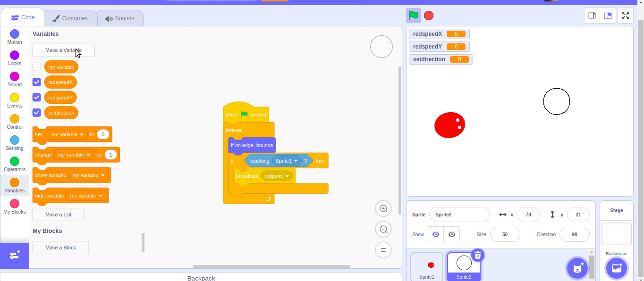
Task: Click the green flag to run project
Action: tap(413, 15)
